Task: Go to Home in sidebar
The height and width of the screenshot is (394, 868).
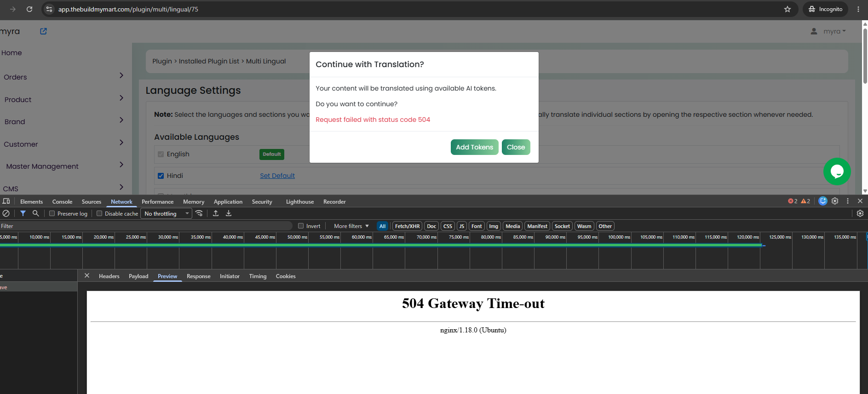Action: 11,53
